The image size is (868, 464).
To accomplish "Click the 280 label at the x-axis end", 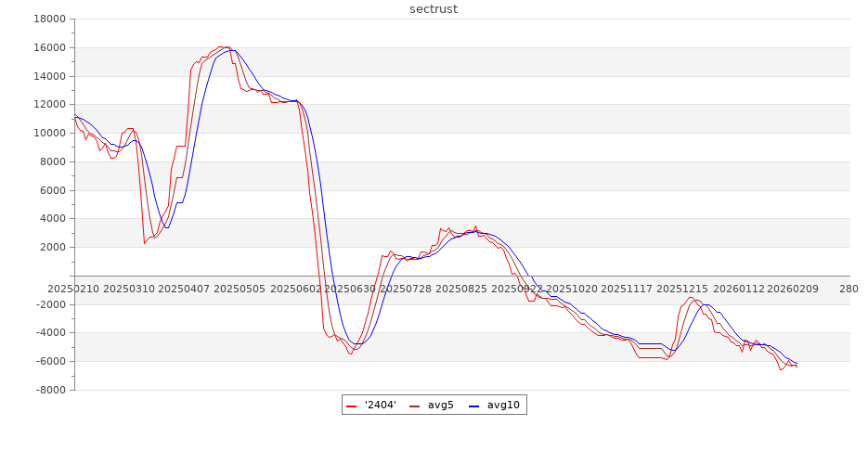I will [x=849, y=289].
